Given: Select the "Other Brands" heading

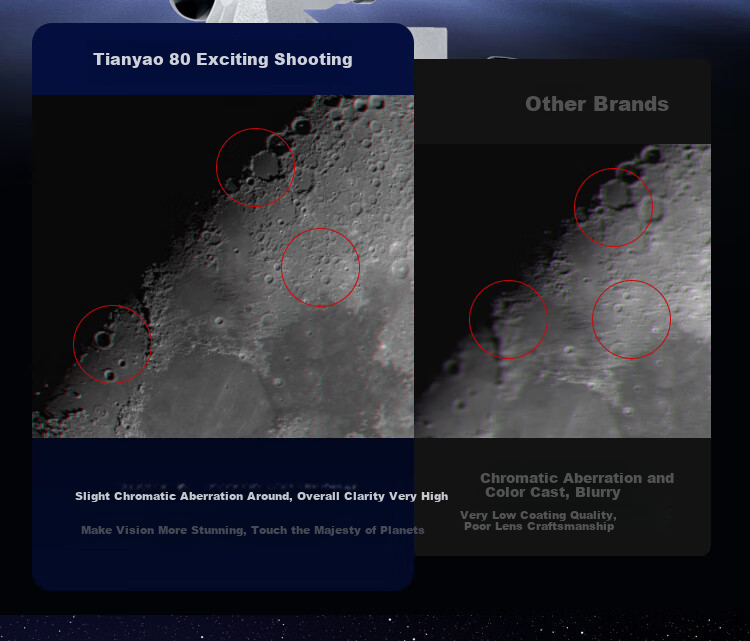Looking at the screenshot, I should 597,104.
